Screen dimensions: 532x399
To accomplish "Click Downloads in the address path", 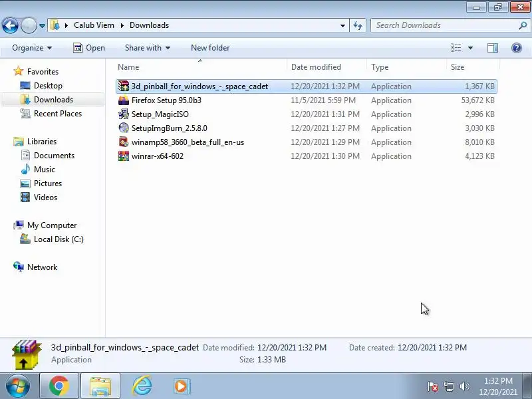I will [x=149, y=25].
